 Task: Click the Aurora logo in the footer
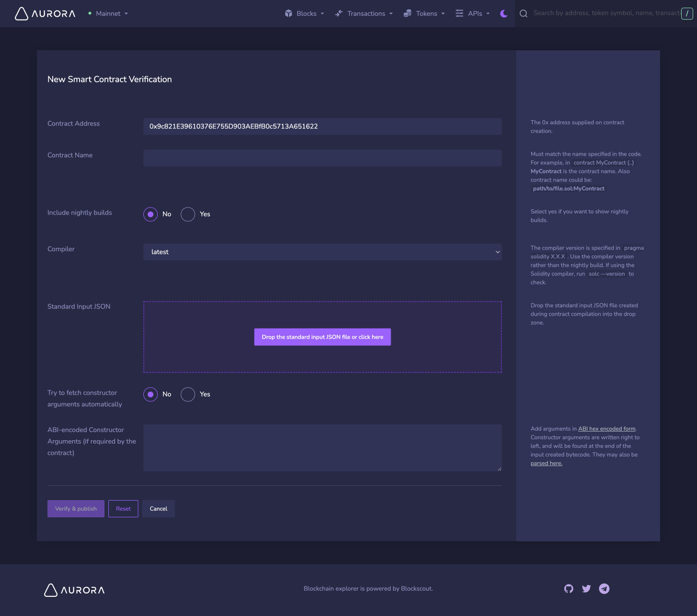pos(74,590)
